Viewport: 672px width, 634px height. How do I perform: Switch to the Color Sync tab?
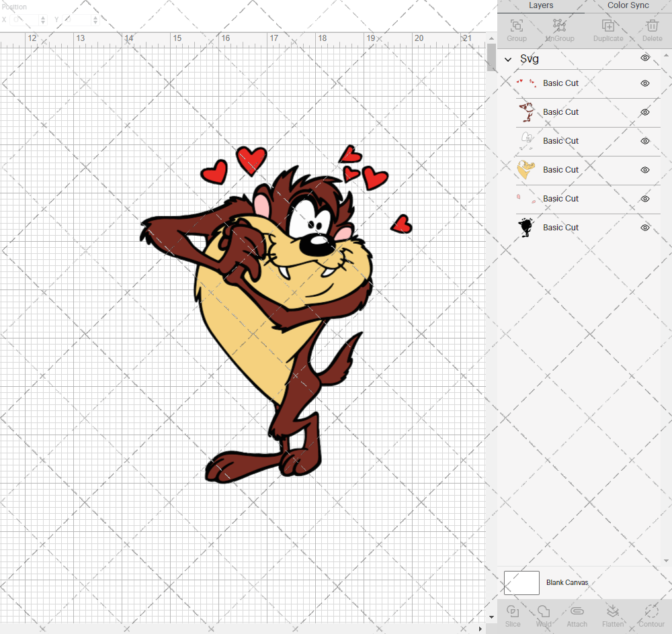coord(628,5)
